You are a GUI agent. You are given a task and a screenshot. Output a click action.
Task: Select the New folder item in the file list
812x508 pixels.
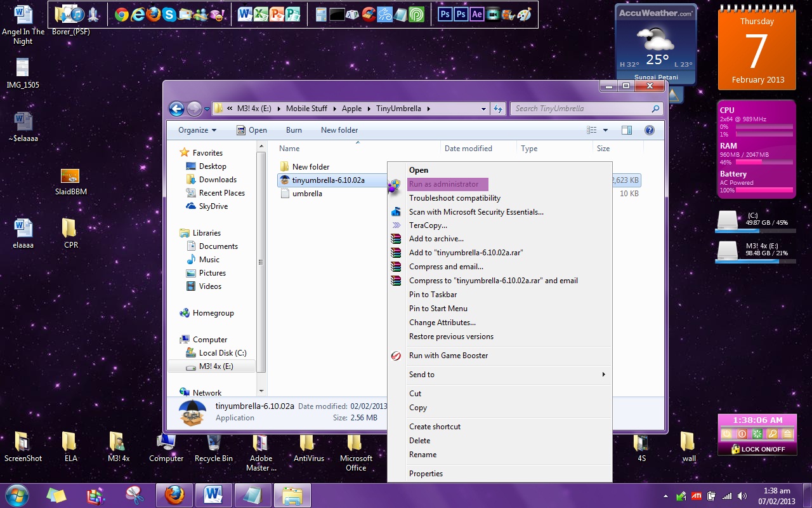(x=304, y=167)
